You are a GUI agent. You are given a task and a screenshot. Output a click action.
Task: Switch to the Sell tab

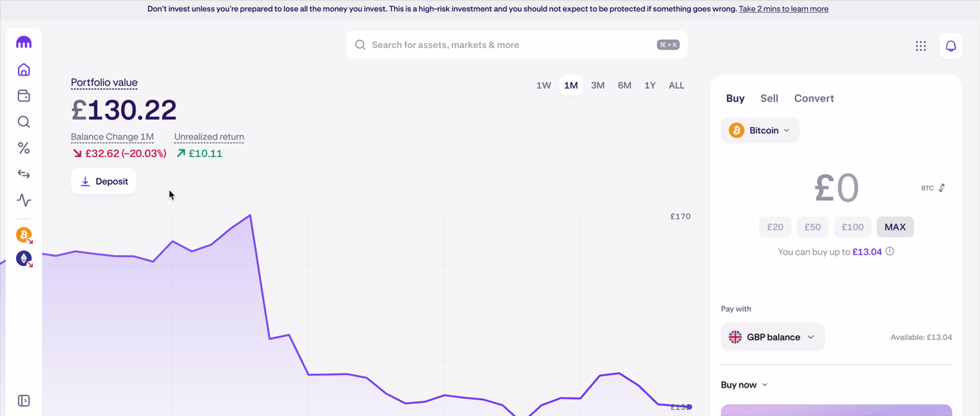tap(769, 98)
